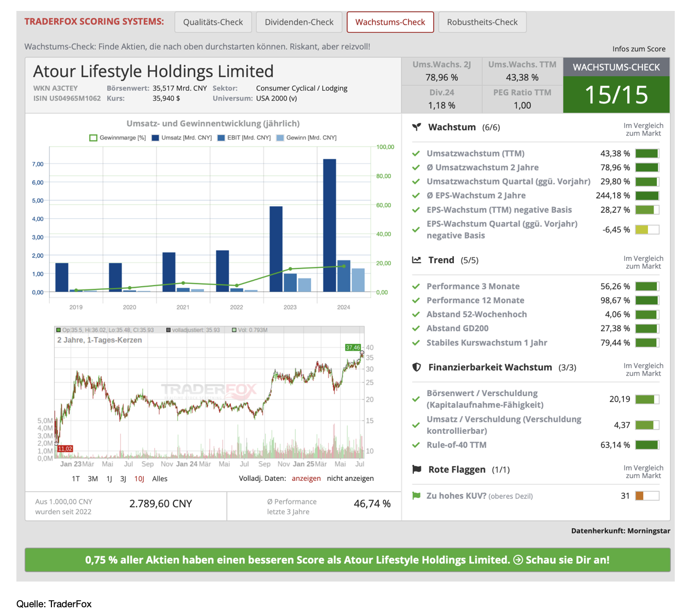The height and width of the screenshot is (616, 689).
Task: Choose the 1J chart range
Action: click(109, 479)
